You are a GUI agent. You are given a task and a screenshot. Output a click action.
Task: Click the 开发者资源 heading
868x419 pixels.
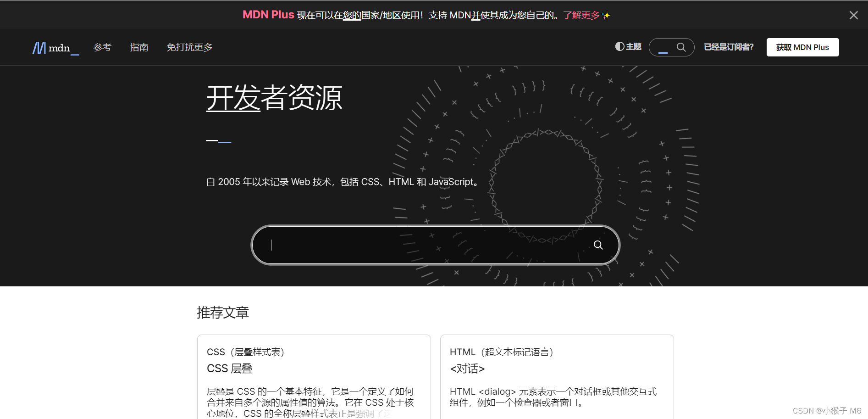pos(274,98)
